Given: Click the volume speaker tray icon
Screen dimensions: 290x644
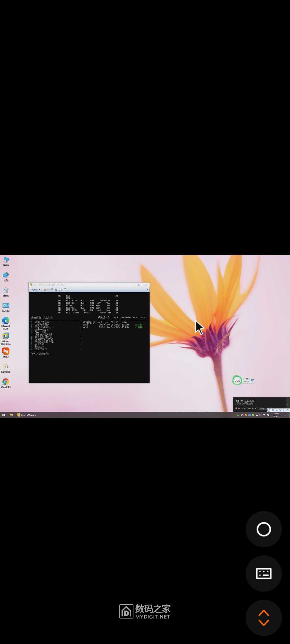Looking at the screenshot, I should point(260,415).
